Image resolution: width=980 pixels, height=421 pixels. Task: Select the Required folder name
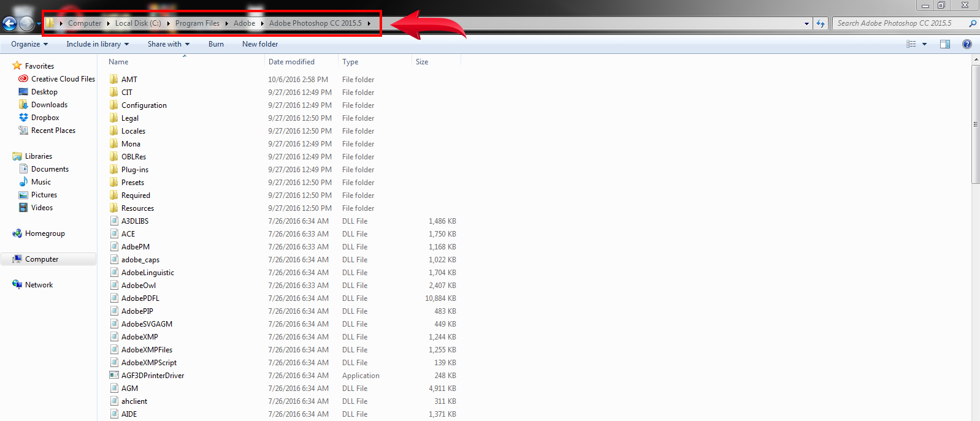tap(136, 195)
